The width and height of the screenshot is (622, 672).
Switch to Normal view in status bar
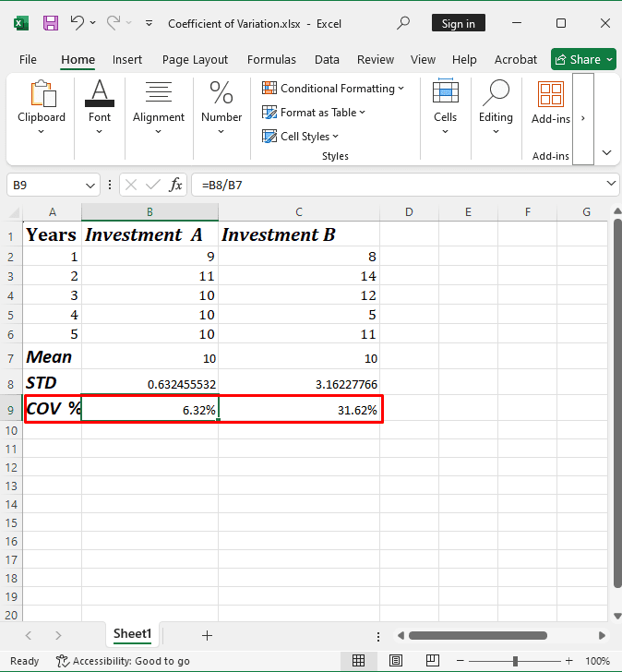358,661
